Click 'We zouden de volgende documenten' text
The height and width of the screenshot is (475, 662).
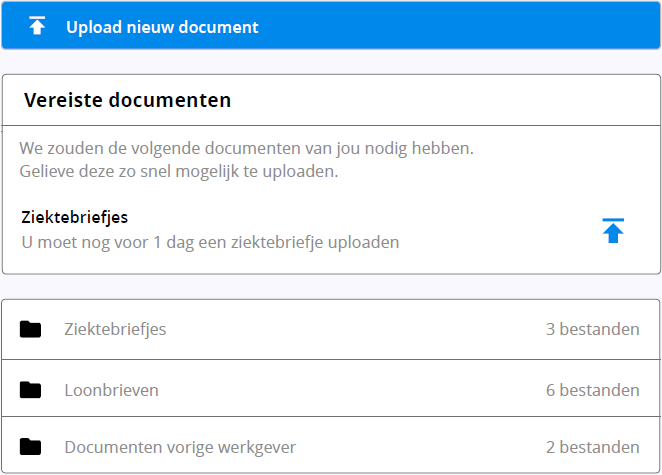pos(247,149)
